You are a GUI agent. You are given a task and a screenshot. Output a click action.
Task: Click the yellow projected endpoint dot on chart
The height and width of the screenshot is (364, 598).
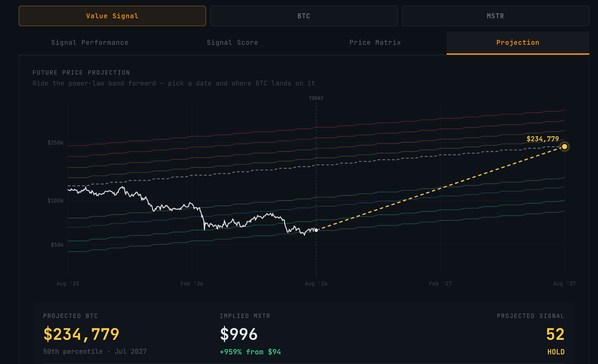coord(564,147)
